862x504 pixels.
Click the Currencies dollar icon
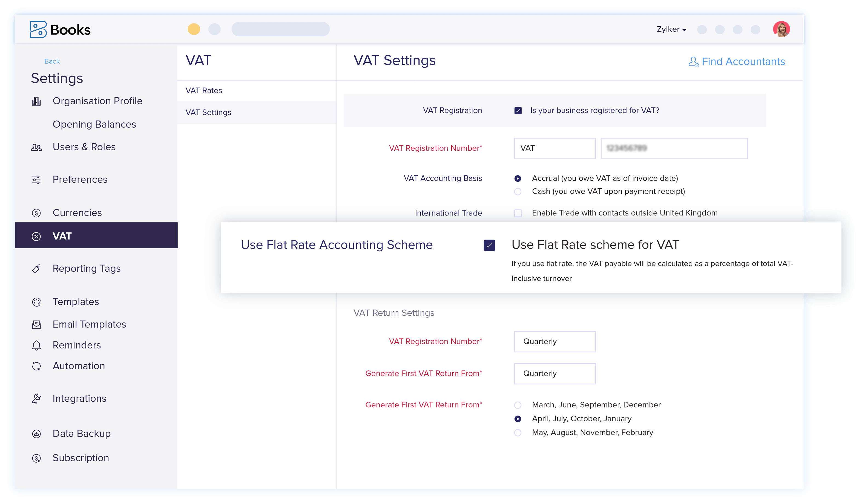pyautogui.click(x=37, y=212)
